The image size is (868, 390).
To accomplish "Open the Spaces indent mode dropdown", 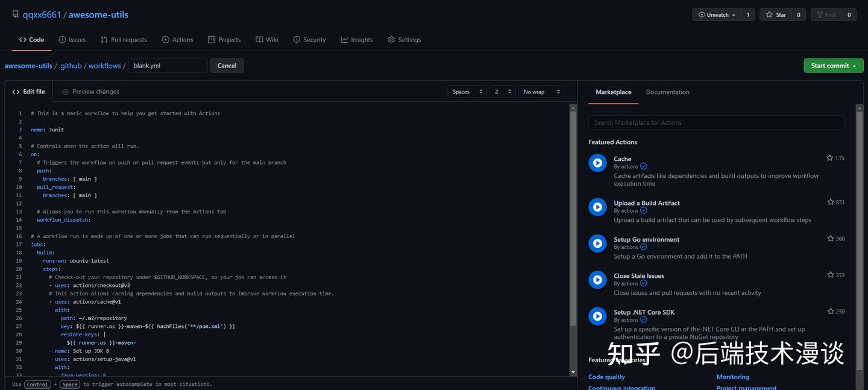I will pyautogui.click(x=467, y=92).
